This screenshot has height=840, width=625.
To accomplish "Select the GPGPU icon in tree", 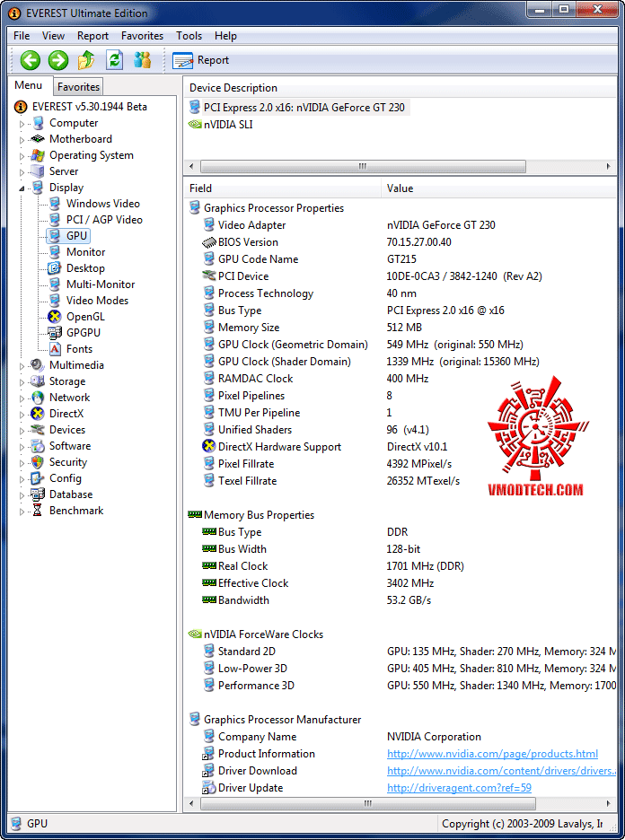I will 55,333.
